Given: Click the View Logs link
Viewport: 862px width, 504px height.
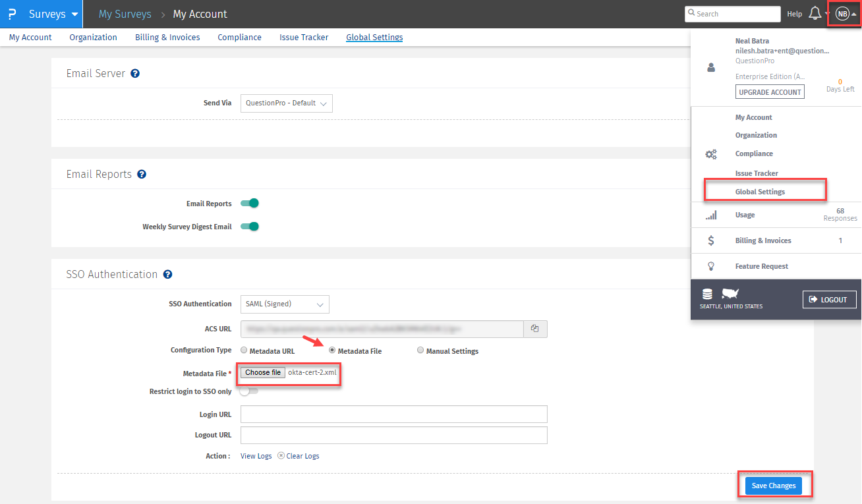Looking at the screenshot, I should (256, 456).
